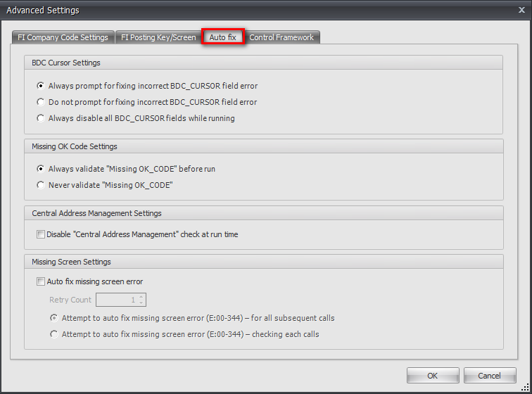Open the Control Framework tab
The image size is (532, 394).
pyautogui.click(x=281, y=37)
